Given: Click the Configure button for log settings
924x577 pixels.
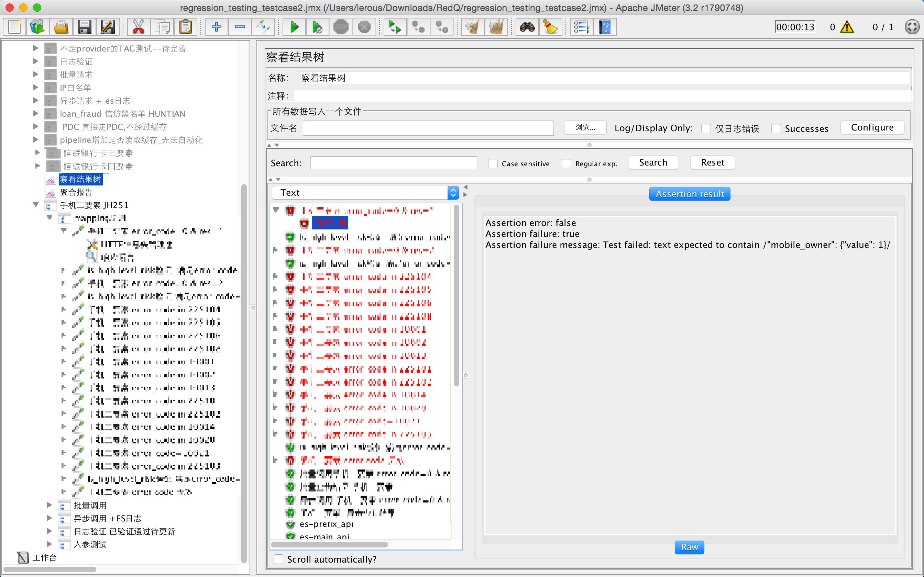Looking at the screenshot, I should coord(872,127).
